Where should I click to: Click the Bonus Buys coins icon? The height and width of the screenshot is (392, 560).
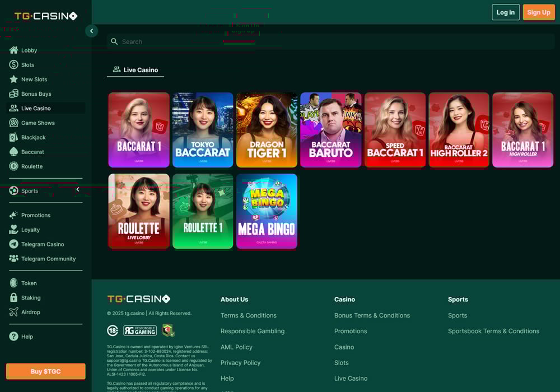click(13, 94)
